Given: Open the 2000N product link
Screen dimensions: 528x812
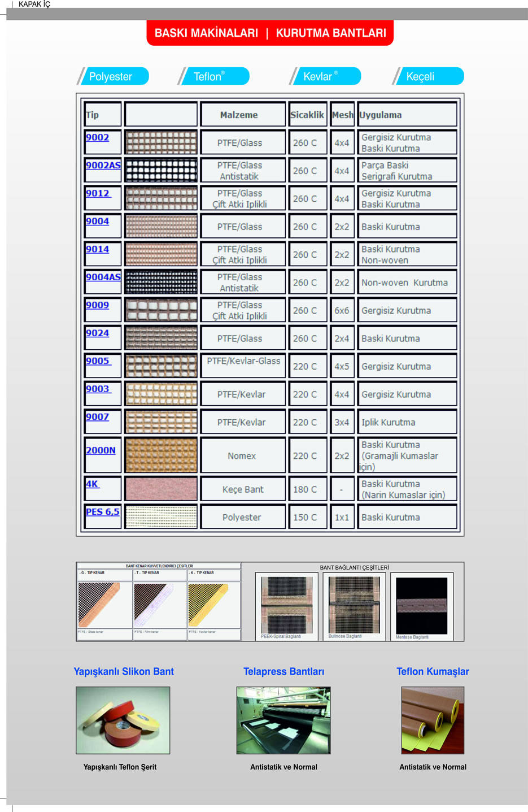Looking at the screenshot, I should pos(101,450).
